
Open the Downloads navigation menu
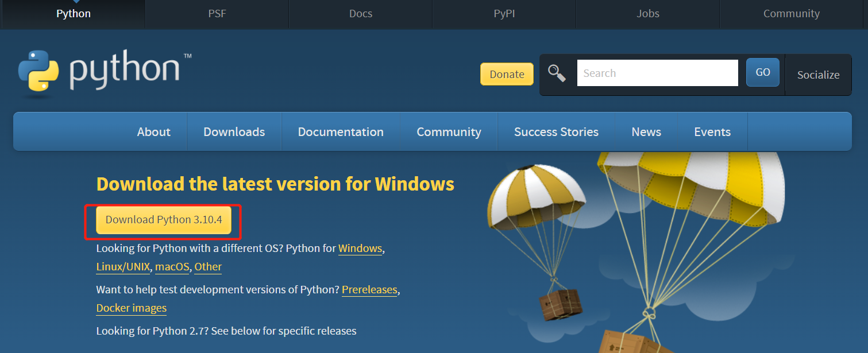(234, 132)
